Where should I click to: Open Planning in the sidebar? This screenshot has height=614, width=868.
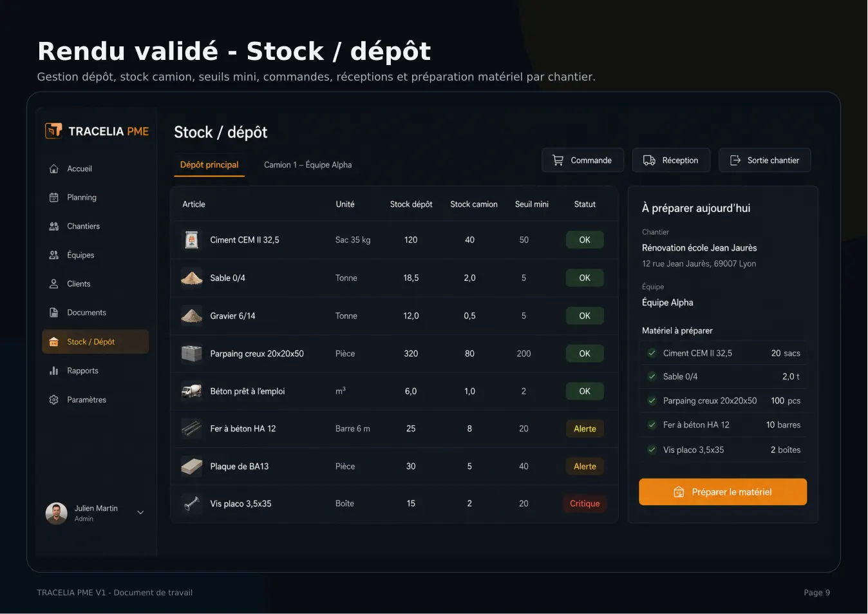pyautogui.click(x=95, y=198)
